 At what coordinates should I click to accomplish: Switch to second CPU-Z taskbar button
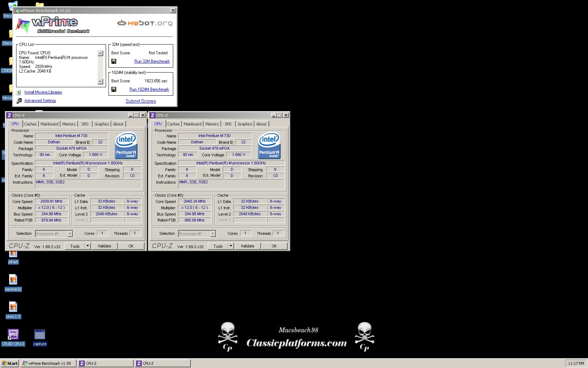163,363
